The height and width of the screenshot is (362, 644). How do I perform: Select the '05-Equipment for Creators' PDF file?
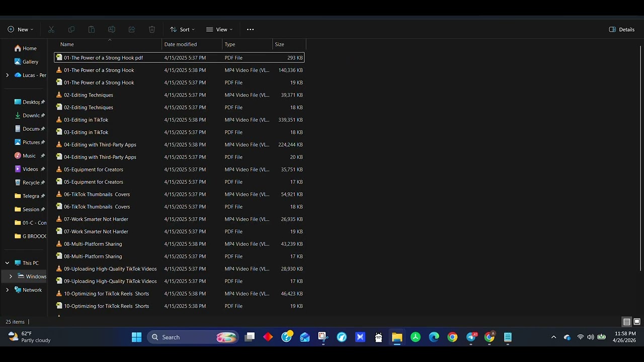pos(179,182)
